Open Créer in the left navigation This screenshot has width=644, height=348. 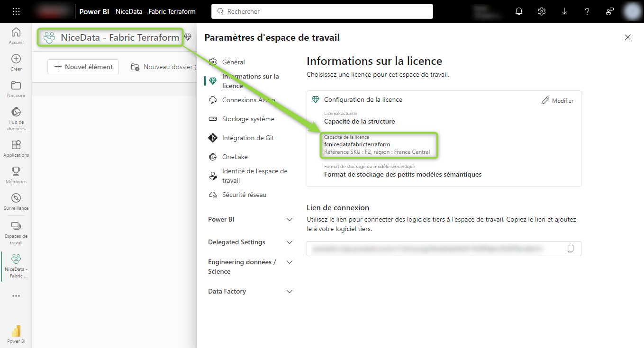click(x=16, y=62)
